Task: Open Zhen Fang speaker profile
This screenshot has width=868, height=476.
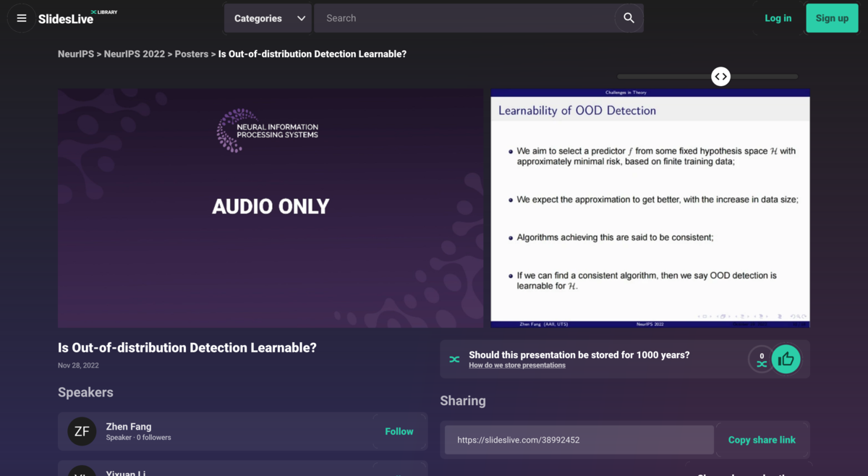Action: [x=129, y=427]
